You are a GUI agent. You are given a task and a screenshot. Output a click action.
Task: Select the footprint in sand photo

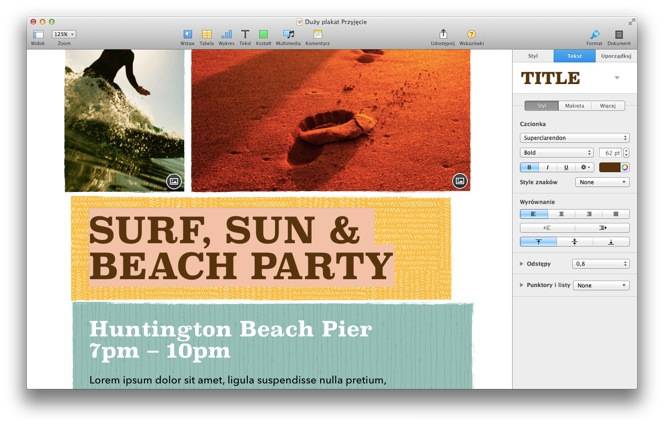[331, 120]
